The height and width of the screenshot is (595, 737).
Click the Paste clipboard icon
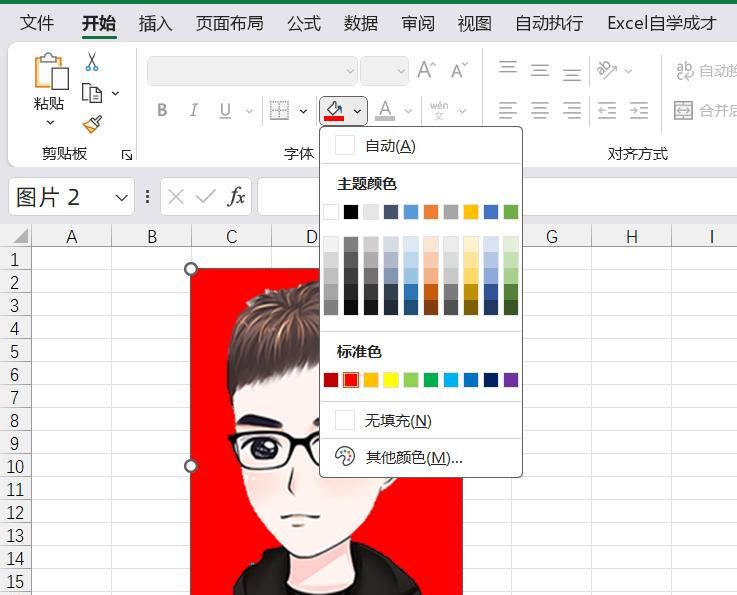click(x=49, y=74)
